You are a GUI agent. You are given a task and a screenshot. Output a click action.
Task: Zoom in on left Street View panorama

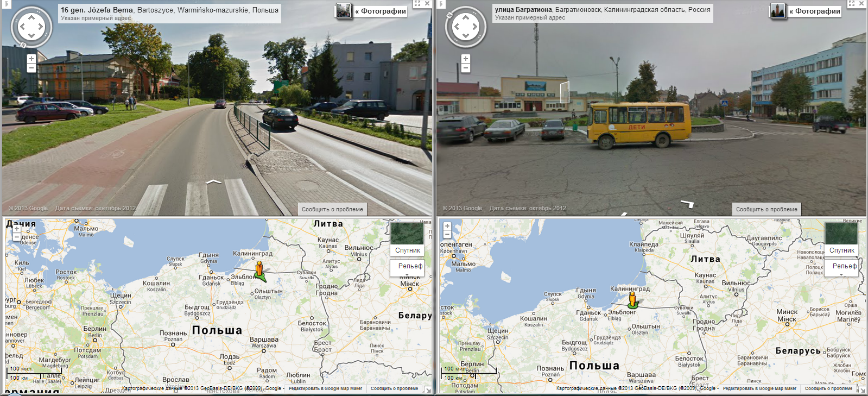coord(31,59)
